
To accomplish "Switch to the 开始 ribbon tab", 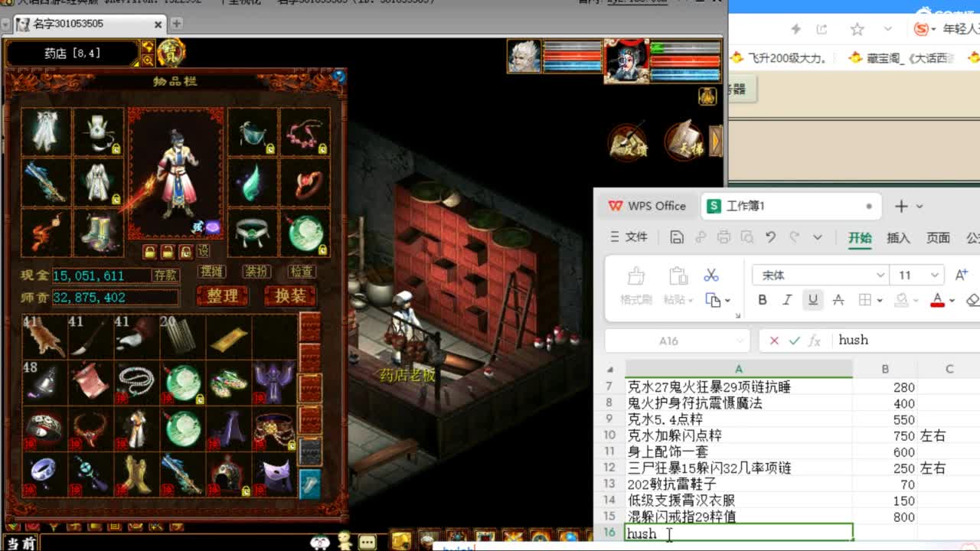I will pyautogui.click(x=860, y=238).
